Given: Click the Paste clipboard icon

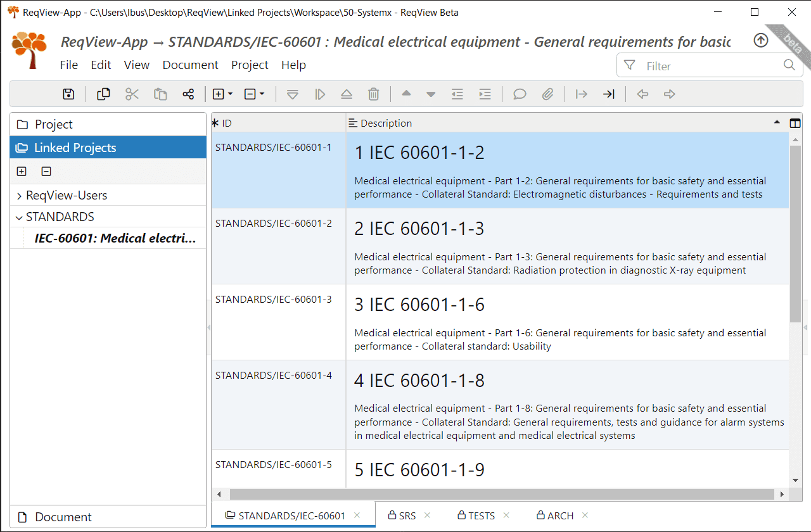Looking at the screenshot, I should (160, 94).
